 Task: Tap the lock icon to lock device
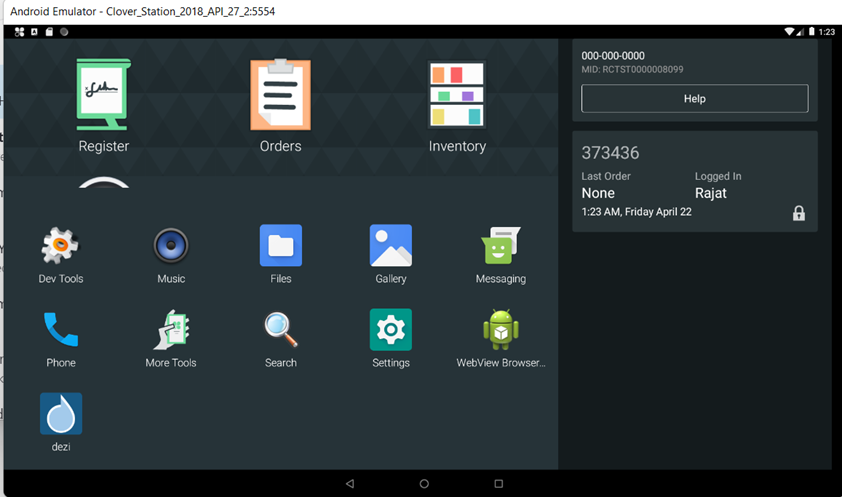[x=799, y=213]
